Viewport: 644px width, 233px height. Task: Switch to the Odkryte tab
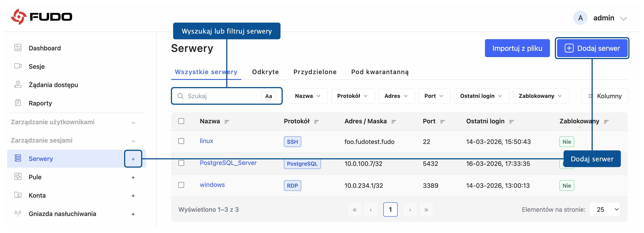[x=265, y=72]
